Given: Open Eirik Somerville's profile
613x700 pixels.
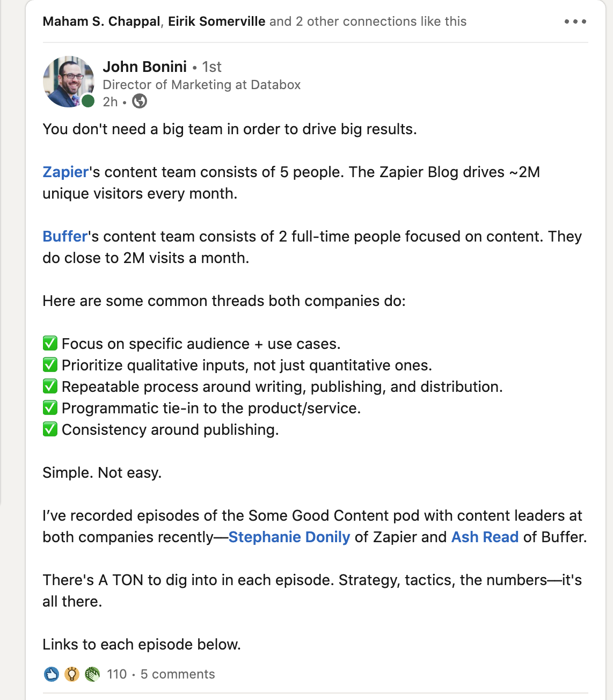Looking at the screenshot, I should coord(217,21).
